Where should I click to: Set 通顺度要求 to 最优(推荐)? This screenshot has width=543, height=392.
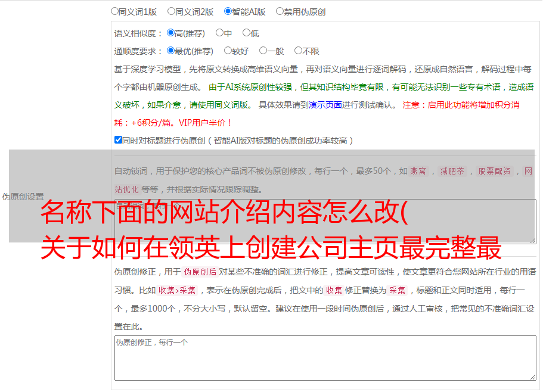click(x=170, y=51)
